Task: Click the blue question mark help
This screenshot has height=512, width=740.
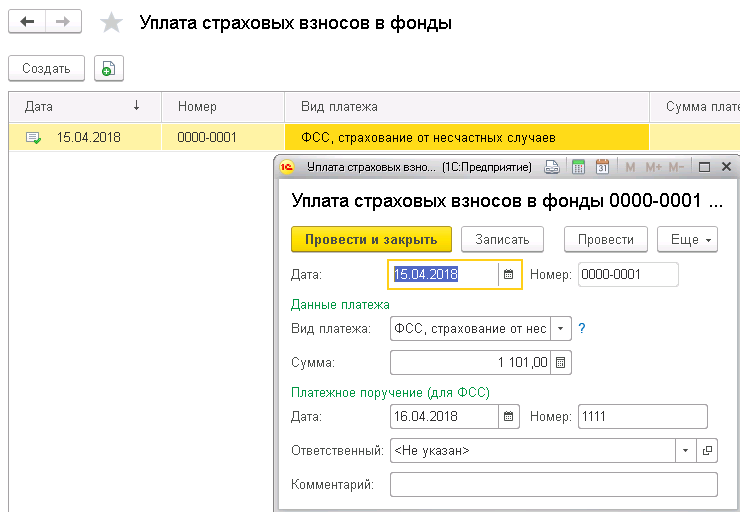Action: click(x=582, y=328)
